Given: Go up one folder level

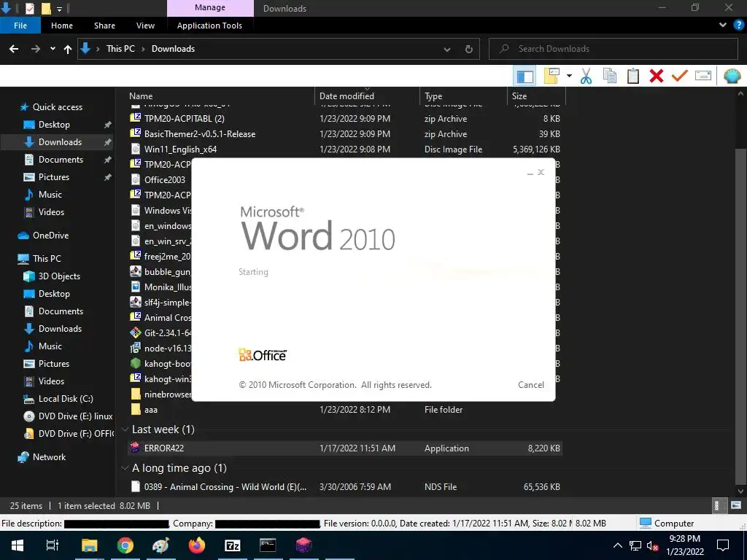Looking at the screenshot, I should point(68,49).
